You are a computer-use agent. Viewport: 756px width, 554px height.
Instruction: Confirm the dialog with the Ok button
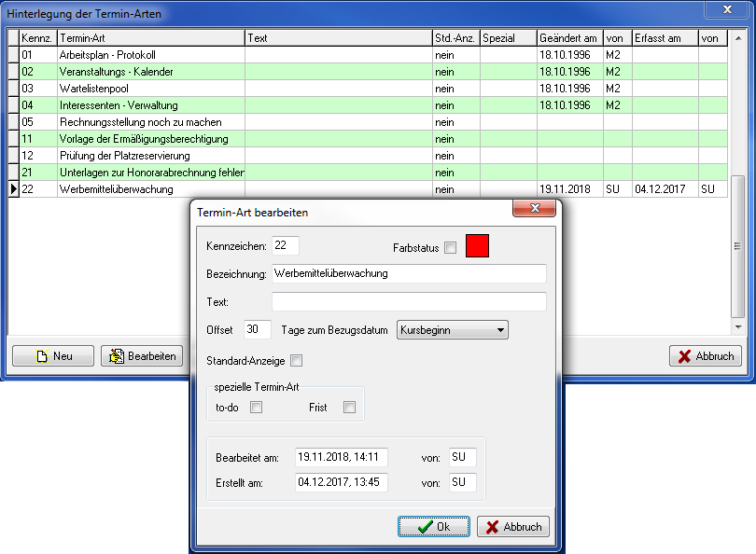(x=434, y=527)
